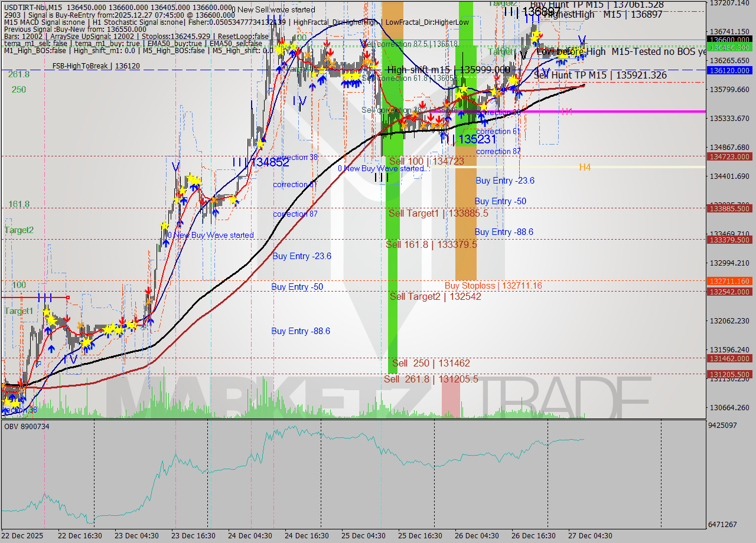Select the magenta H1 resistance line
This screenshot has height=543, width=756.
[x=620, y=111]
